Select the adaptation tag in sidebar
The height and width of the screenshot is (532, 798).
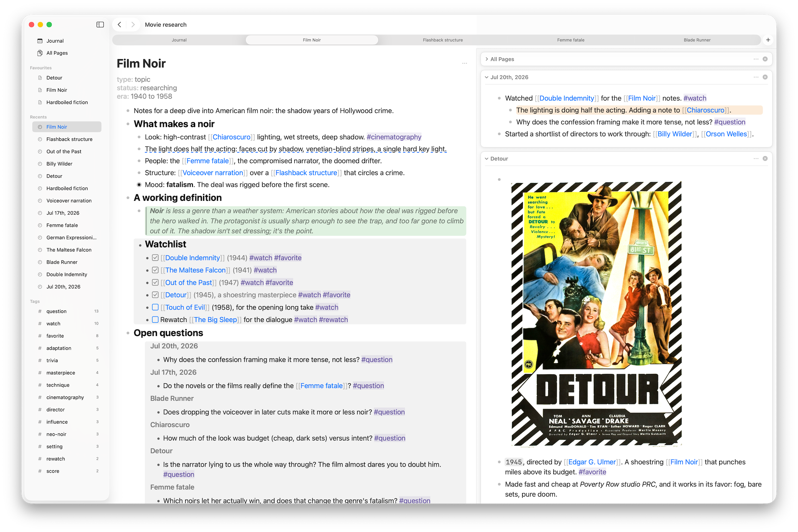67,348
